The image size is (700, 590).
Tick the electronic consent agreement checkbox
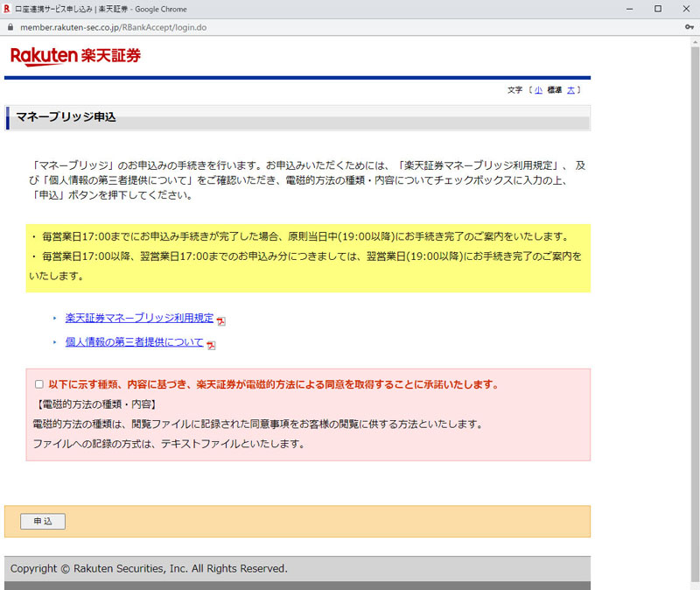click(x=38, y=384)
